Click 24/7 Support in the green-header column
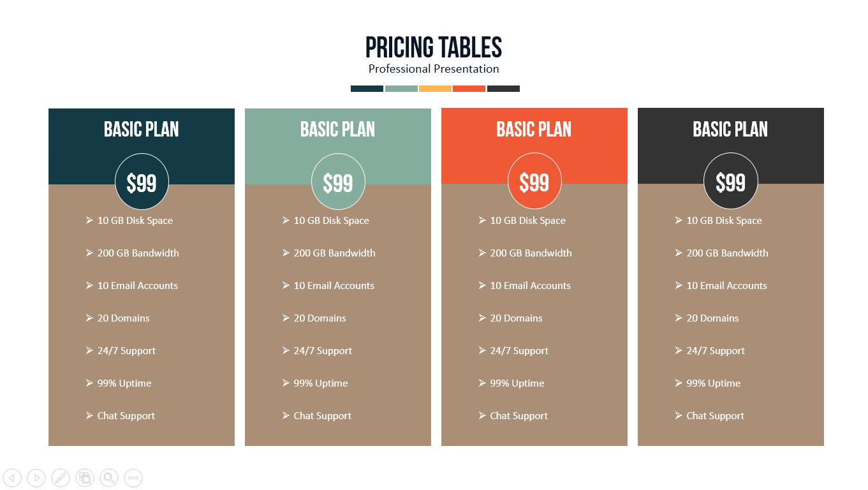 tap(323, 351)
